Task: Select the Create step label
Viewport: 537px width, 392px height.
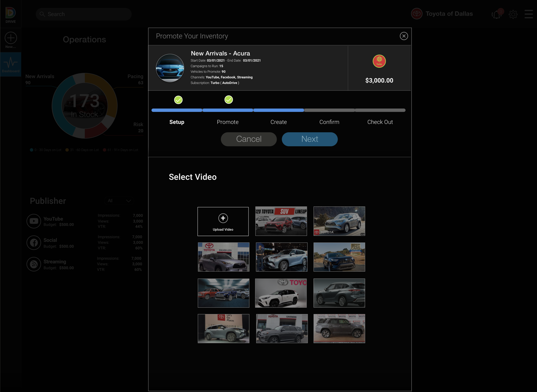Action: coord(278,122)
